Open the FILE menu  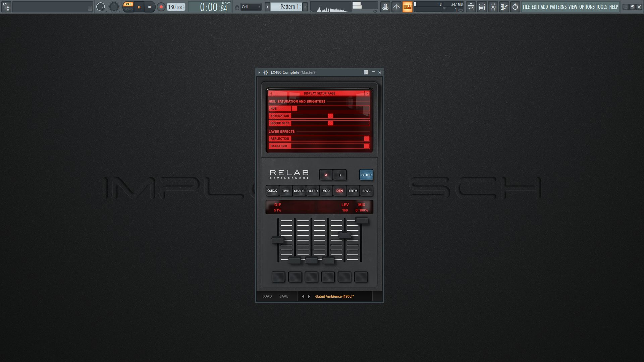click(x=526, y=7)
